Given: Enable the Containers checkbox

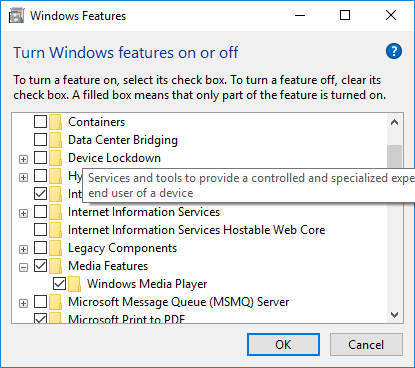Looking at the screenshot, I should (41, 122).
